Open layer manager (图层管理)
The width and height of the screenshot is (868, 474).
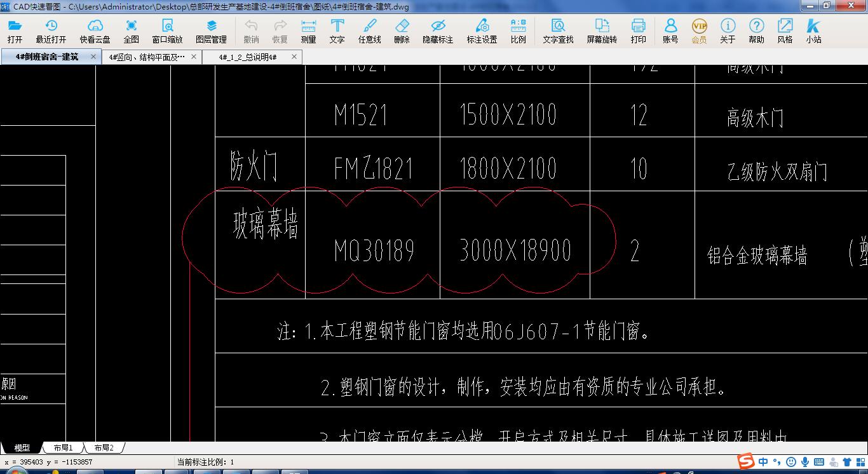coord(211,30)
